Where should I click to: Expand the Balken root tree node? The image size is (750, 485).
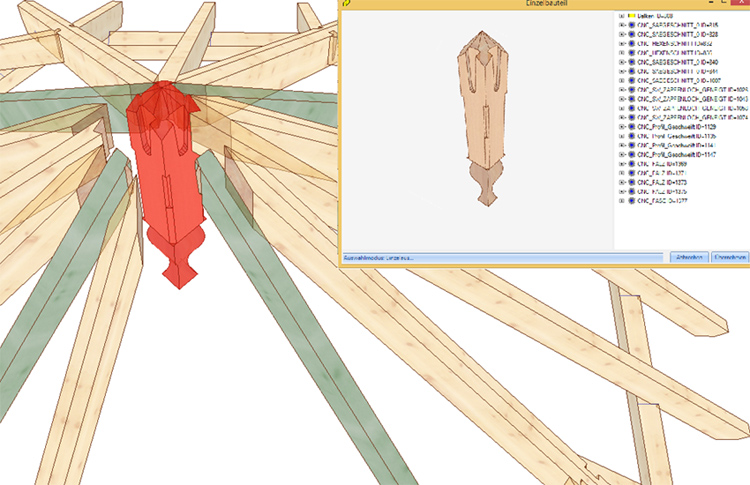pos(621,17)
